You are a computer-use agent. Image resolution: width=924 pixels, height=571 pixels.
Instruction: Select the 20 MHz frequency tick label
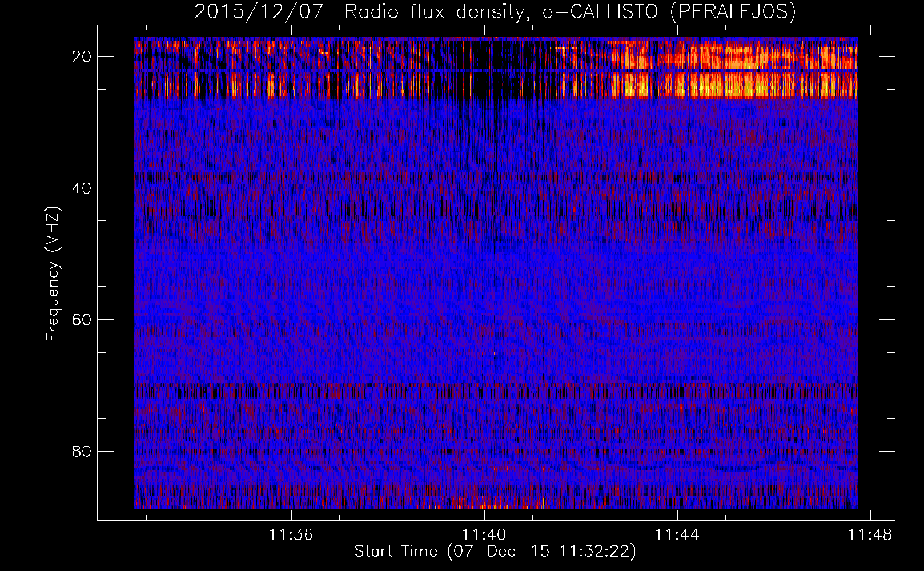(x=82, y=56)
